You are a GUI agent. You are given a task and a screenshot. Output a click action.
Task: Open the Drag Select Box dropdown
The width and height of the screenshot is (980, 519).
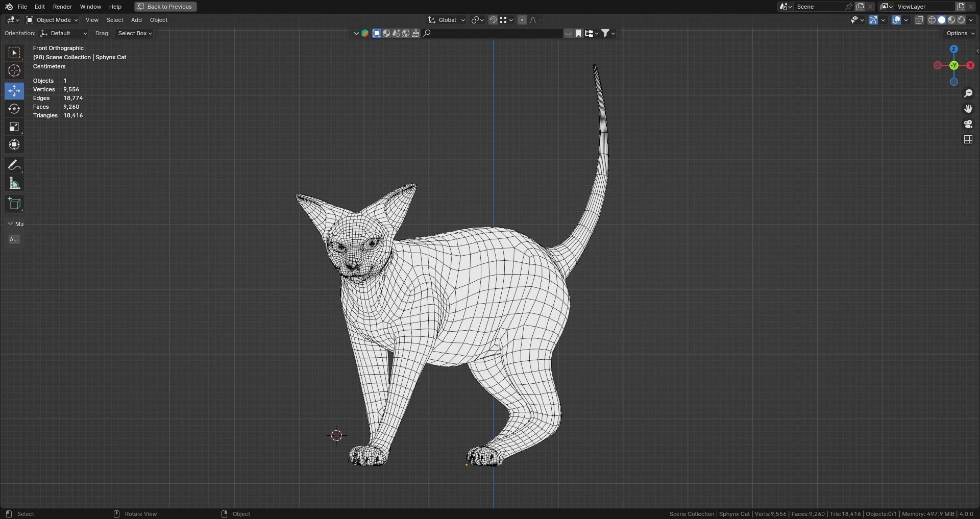tap(135, 33)
